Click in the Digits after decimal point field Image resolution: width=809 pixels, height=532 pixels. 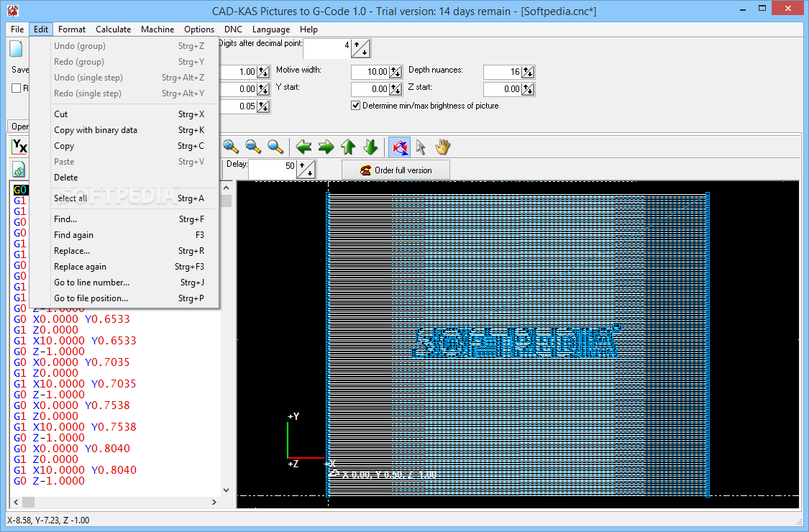pyautogui.click(x=327, y=48)
